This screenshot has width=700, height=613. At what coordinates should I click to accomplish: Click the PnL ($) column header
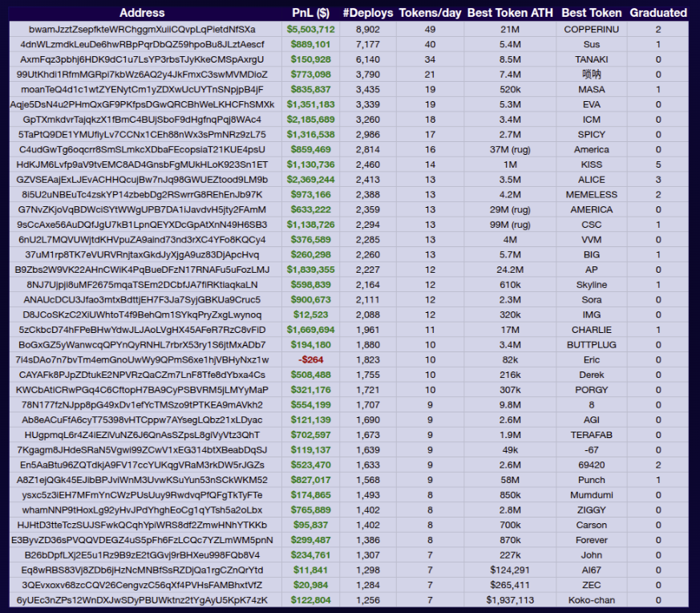(x=311, y=13)
